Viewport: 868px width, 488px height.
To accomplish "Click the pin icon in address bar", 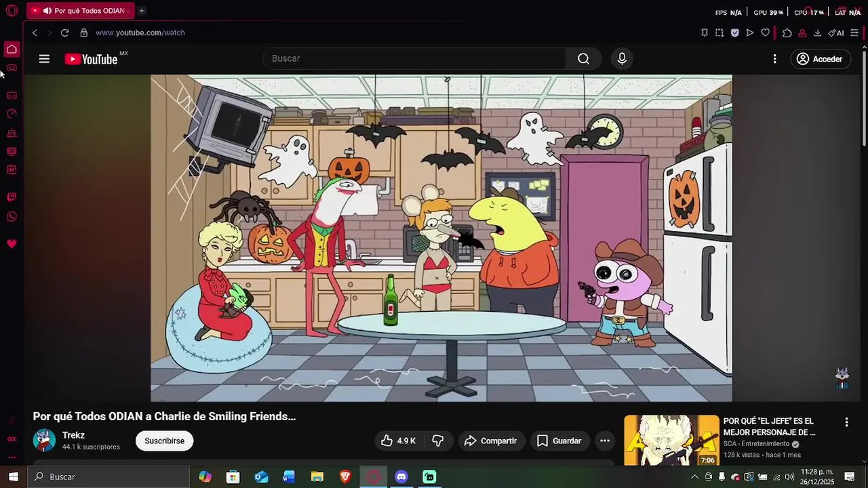I will [705, 33].
